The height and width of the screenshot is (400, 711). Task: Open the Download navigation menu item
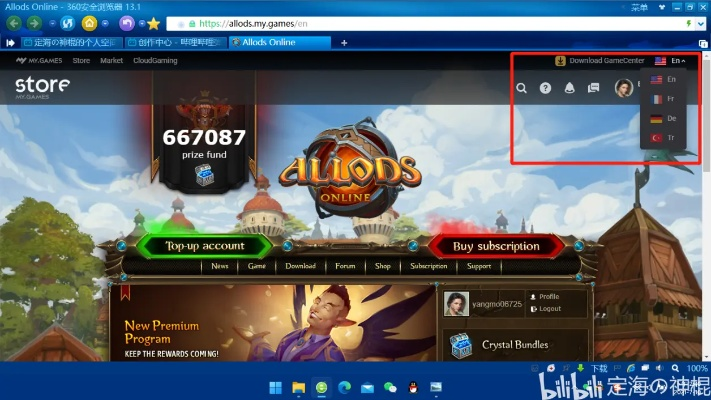tap(300, 266)
